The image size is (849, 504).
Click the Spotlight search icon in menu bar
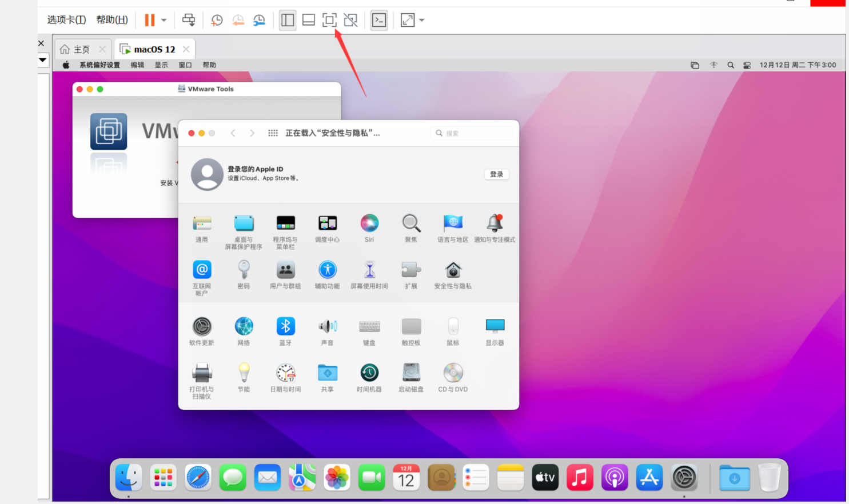click(731, 65)
